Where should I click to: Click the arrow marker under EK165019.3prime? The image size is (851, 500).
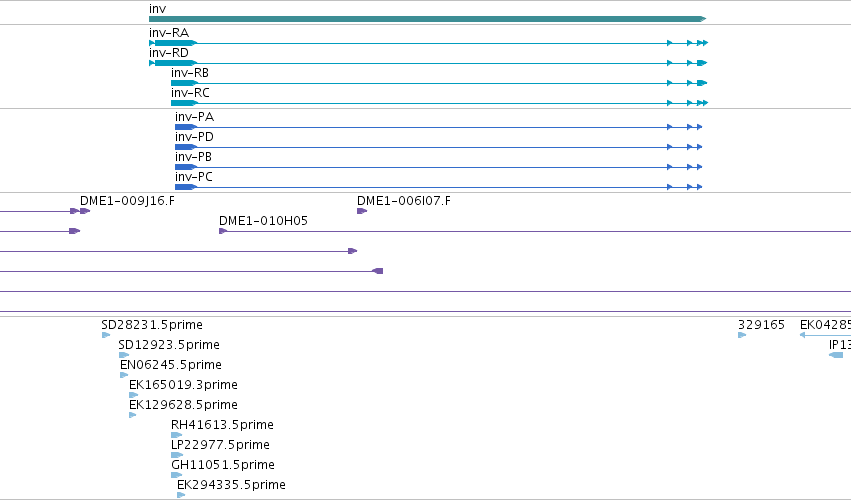tap(134, 395)
